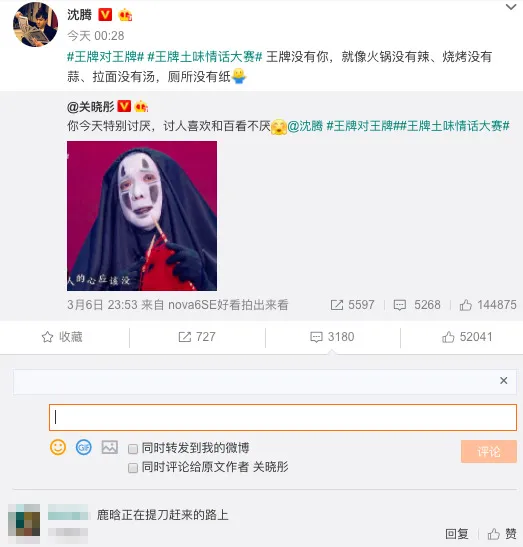Check 同时评论给原文作者 关晓彤 option
Screen dimensions: 523x547
pyautogui.click(x=133, y=467)
